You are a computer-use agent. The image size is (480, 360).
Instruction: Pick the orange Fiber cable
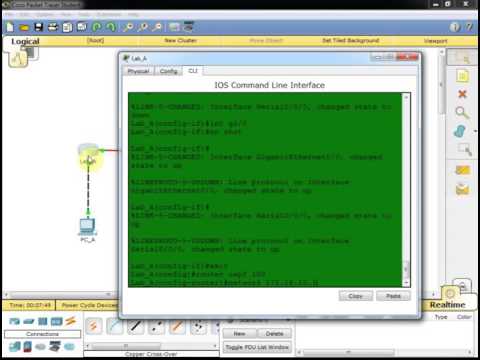click(177, 326)
